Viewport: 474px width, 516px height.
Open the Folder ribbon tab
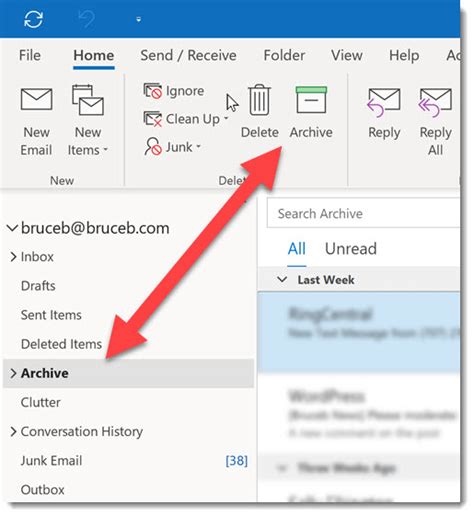click(x=284, y=55)
